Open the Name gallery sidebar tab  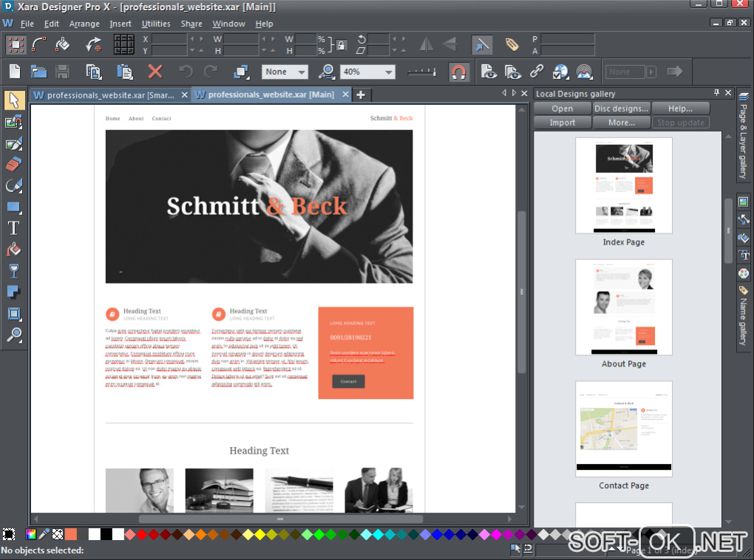[744, 315]
